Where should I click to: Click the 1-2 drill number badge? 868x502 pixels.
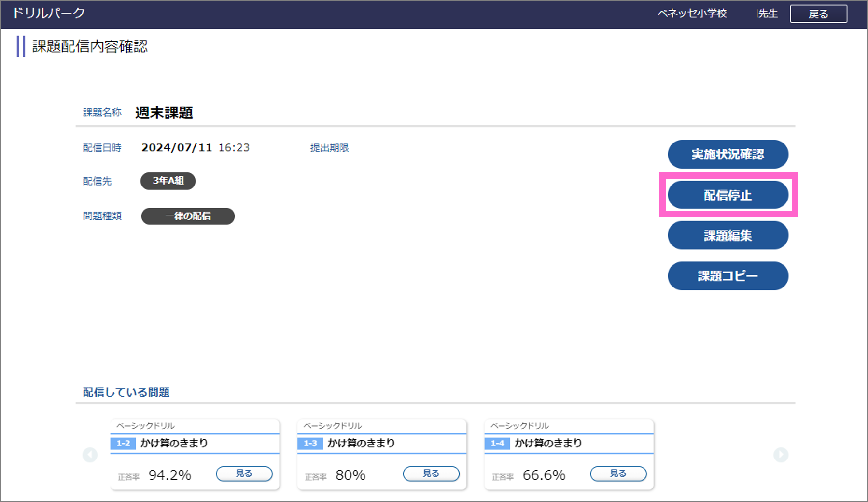click(123, 443)
